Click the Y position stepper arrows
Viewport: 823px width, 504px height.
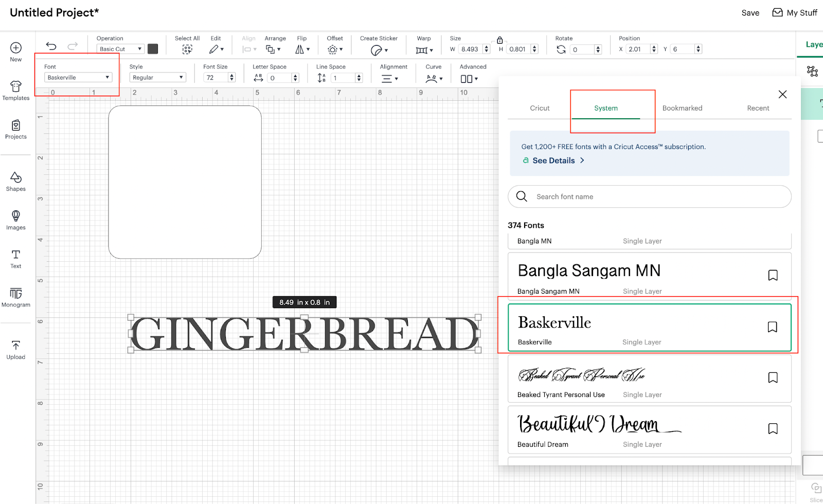[698, 49]
